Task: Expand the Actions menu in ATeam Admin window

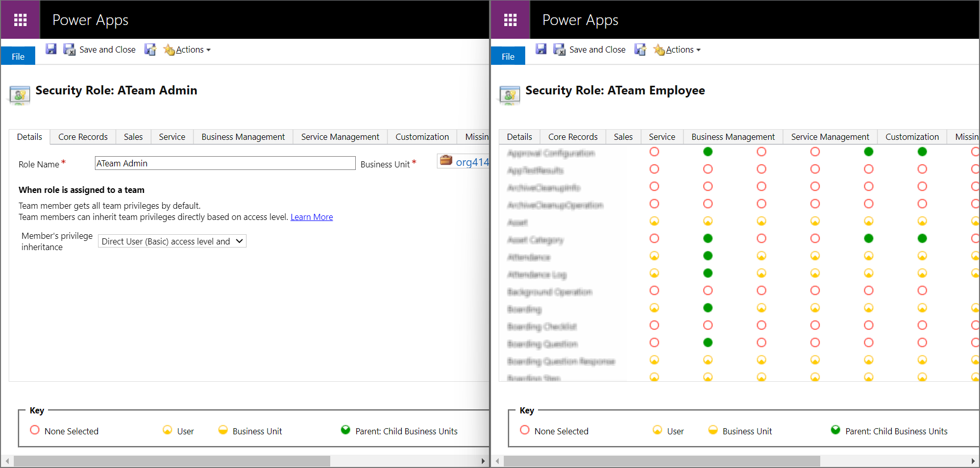Action: 190,50
